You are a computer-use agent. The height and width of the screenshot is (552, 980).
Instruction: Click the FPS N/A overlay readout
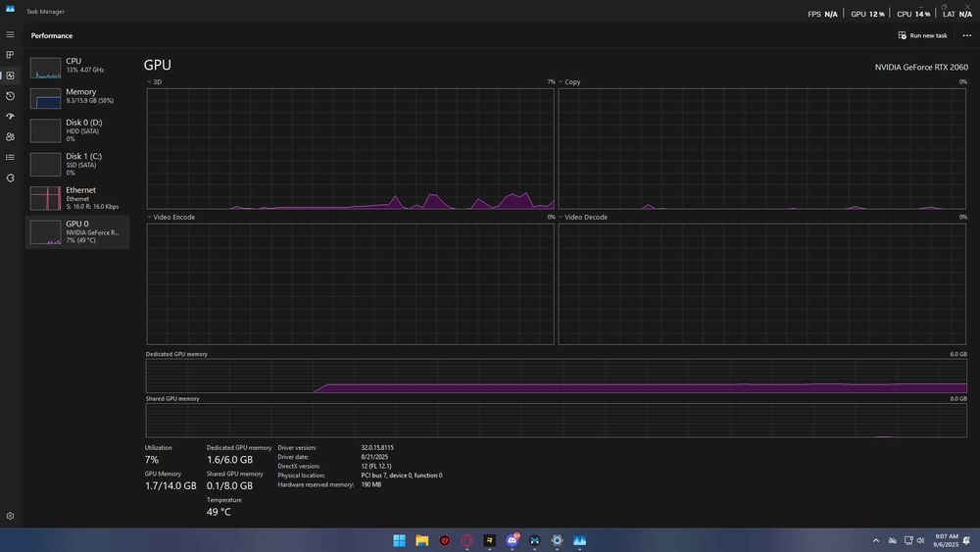point(822,14)
